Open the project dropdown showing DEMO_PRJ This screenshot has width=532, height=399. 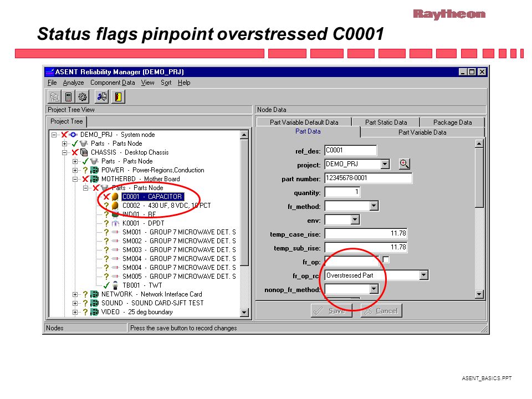(x=385, y=164)
